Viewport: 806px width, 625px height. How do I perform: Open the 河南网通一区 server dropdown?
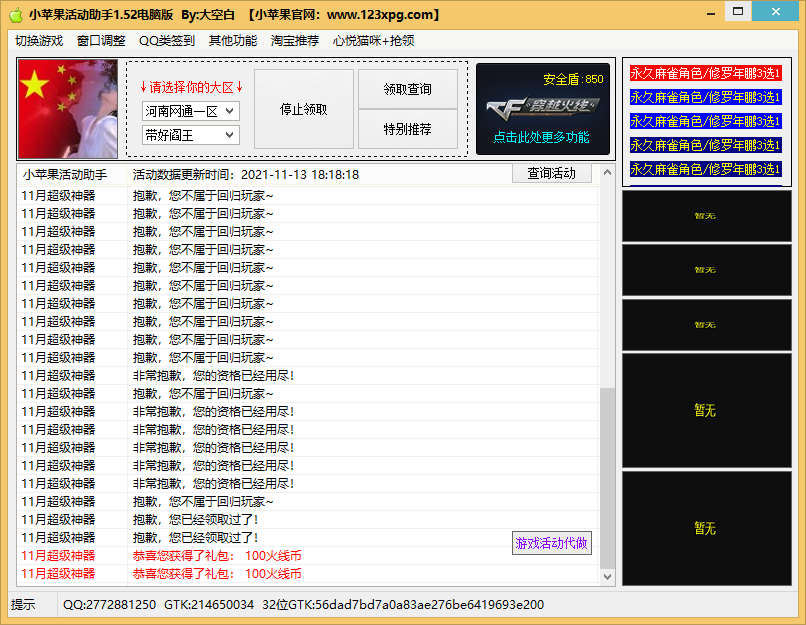(x=188, y=111)
